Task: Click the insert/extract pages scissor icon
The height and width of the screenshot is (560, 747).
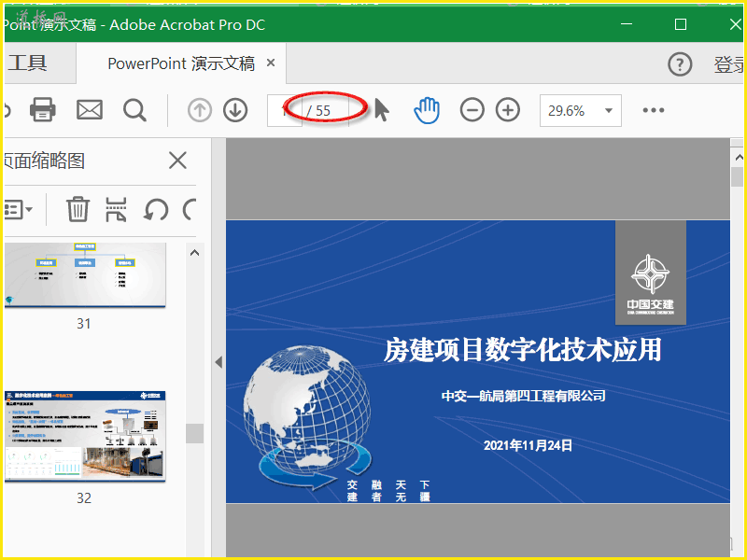Action: [x=116, y=209]
